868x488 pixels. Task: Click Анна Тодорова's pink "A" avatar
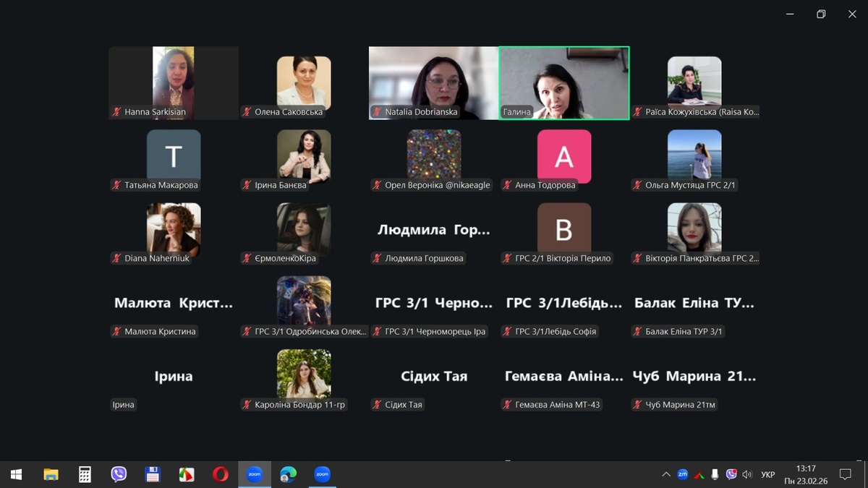563,156
